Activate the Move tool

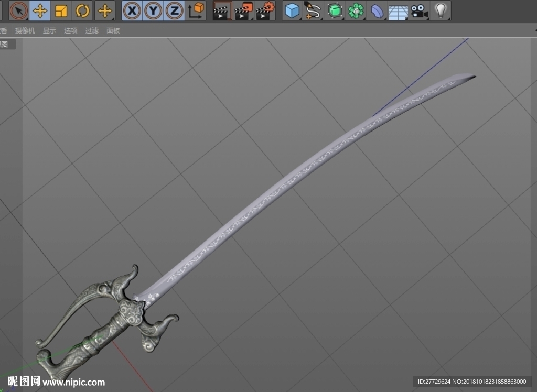(40, 10)
